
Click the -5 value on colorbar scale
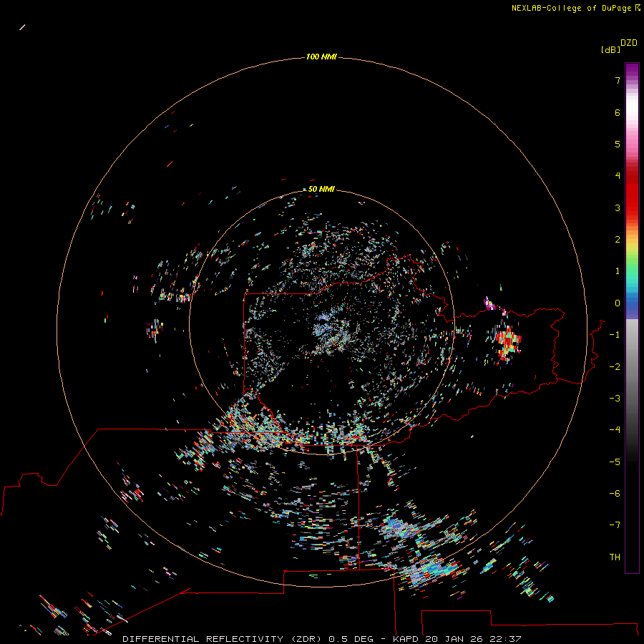tap(615, 462)
